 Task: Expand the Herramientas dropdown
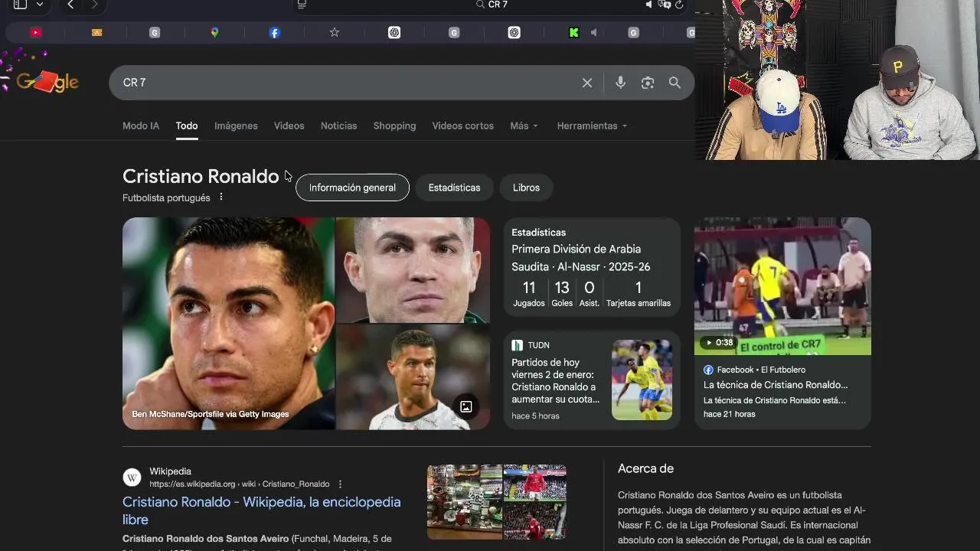(592, 126)
